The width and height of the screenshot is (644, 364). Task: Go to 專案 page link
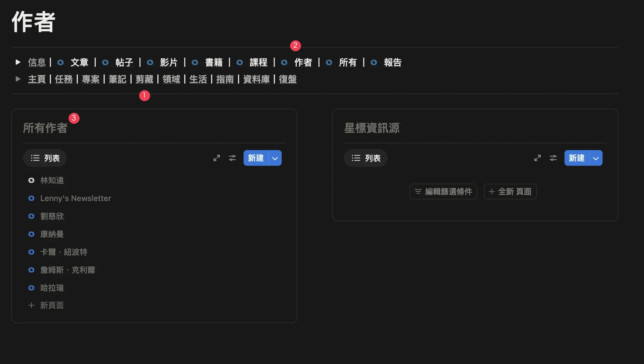[91, 79]
